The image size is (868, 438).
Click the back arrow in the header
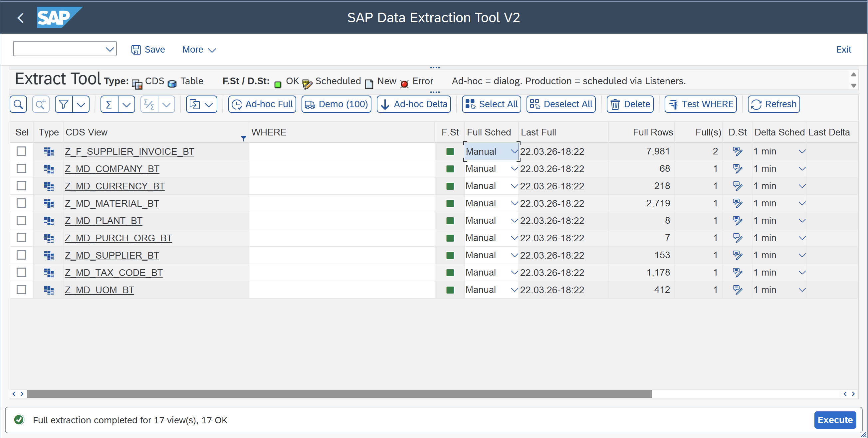[x=21, y=18]
